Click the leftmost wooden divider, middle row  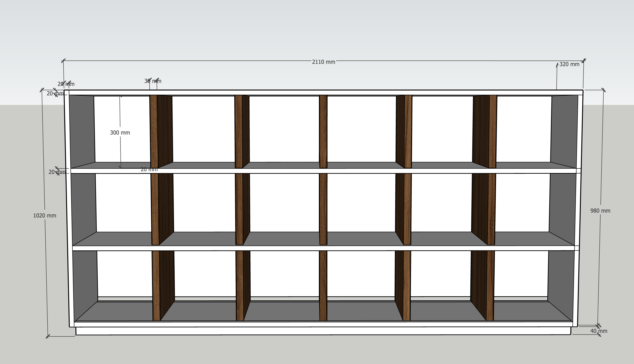[155, 209]
